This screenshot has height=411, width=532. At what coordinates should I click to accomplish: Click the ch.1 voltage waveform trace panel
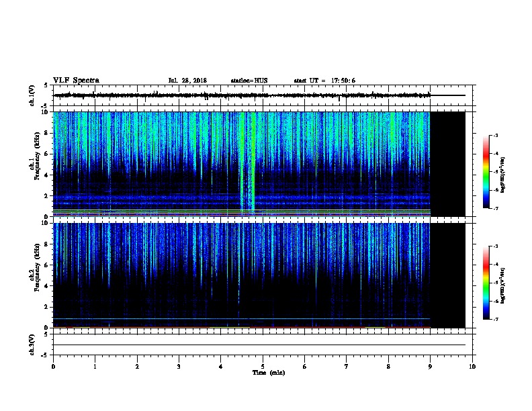tap(263, 95)
